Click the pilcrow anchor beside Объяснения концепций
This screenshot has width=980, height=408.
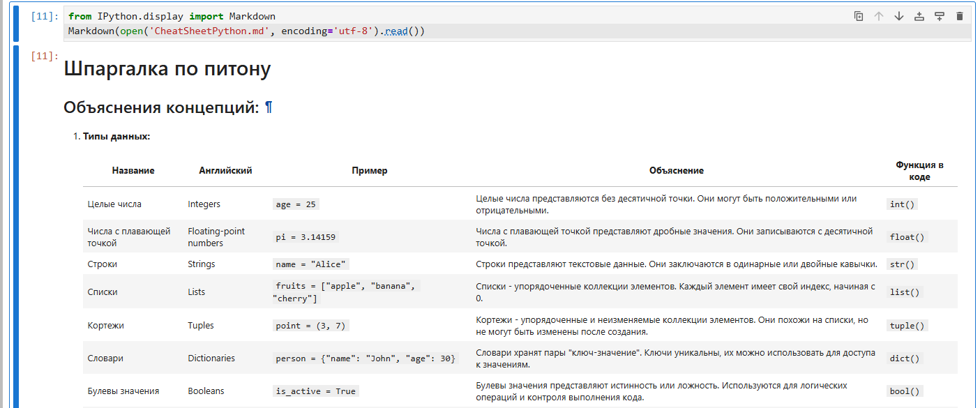click(269, 107)
